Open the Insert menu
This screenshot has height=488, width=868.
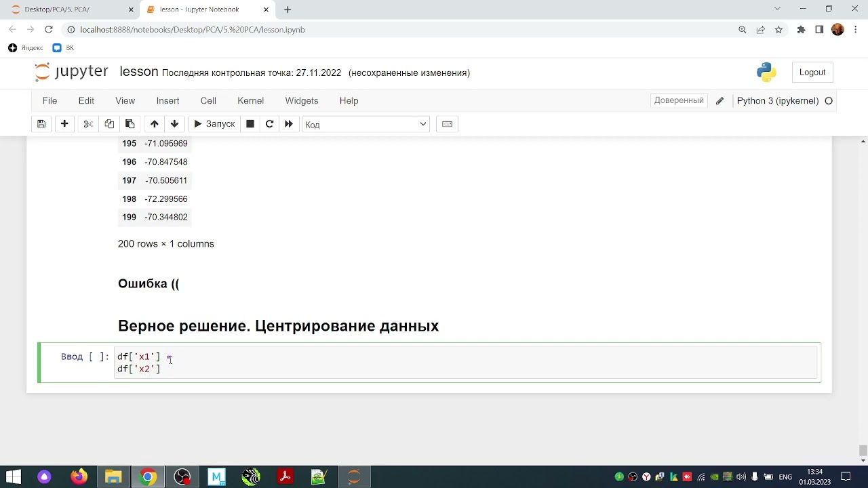pos(167,100)
